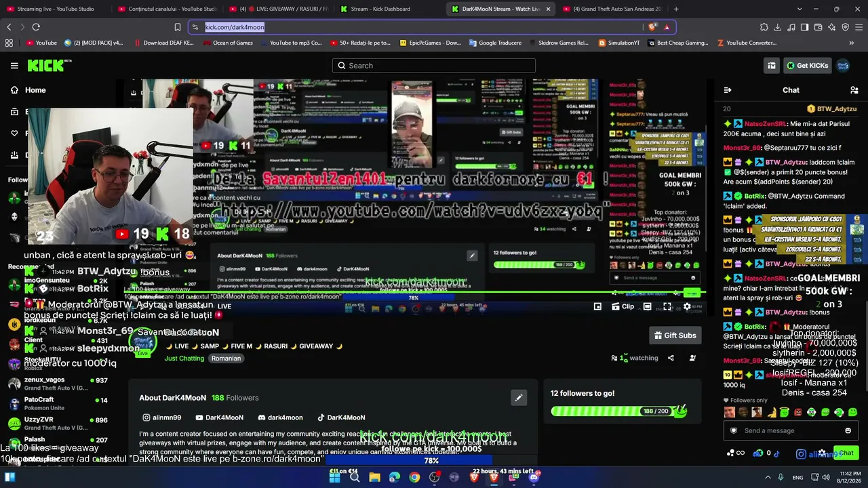This screenshot has height=488, width=868.
Task: Open the Brave playlist music-note icon
Action: coord(791,27)
